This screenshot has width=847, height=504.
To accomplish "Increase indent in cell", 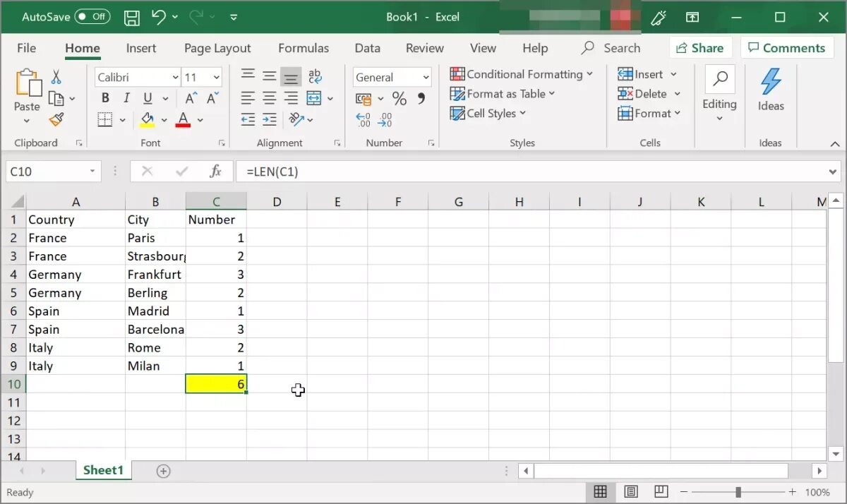I will [x=269, y=119].
